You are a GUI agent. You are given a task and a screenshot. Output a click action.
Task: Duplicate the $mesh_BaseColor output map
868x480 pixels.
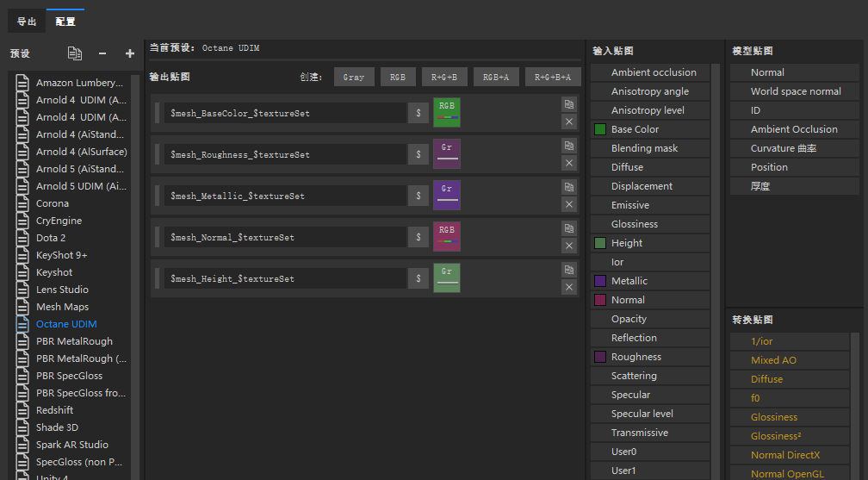(568, 104)
